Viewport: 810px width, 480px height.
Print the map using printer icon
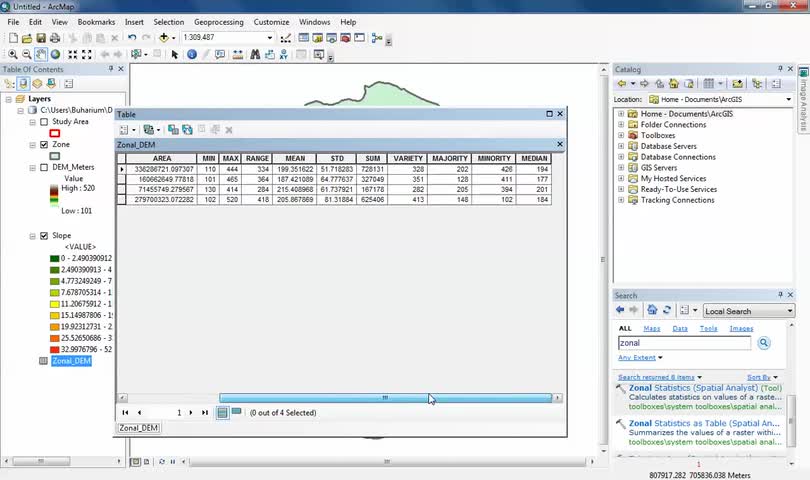(55, 38)
